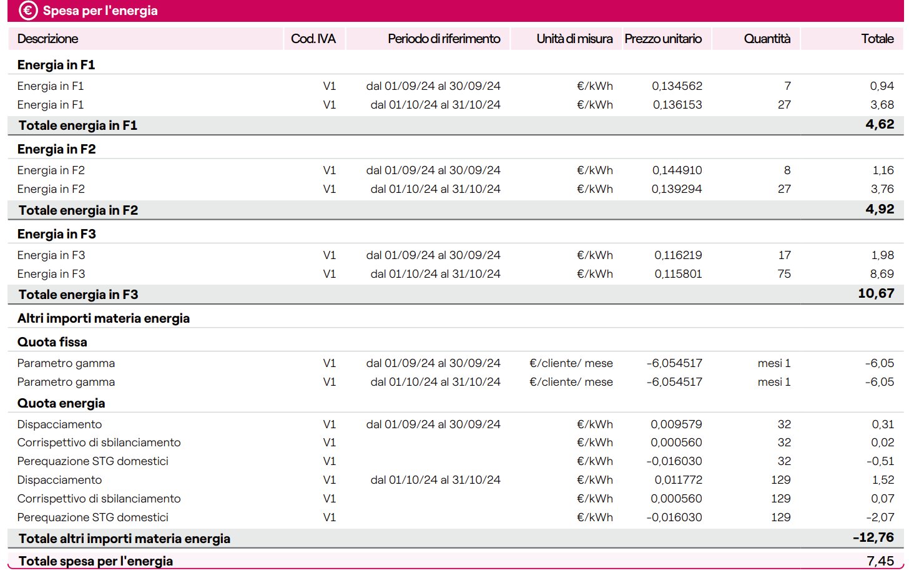924x578 pixels.
Task: Click the euro icon in the header
Action: point(28,11)
